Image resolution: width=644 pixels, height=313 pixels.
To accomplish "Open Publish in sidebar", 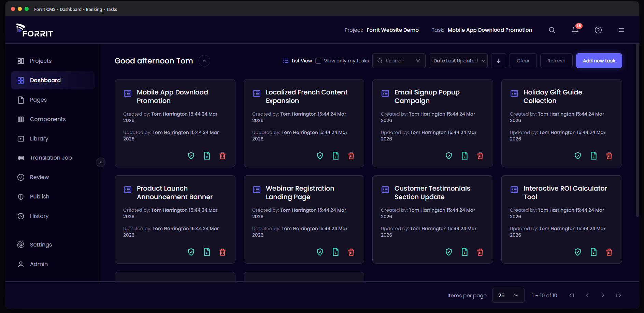I will click(53, 197).
